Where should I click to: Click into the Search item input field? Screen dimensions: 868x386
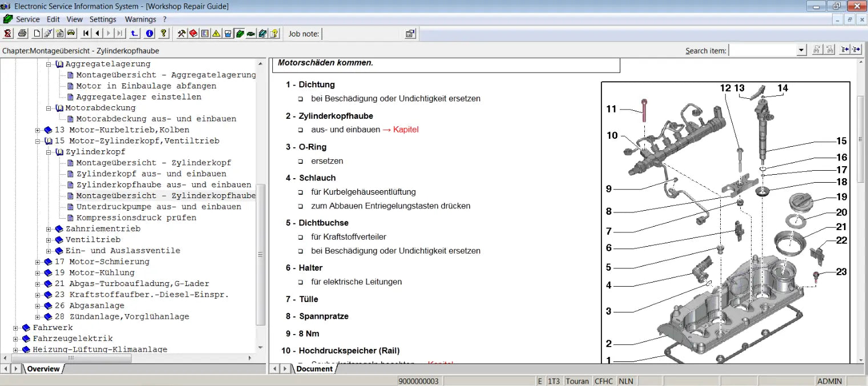click(762, 50)
